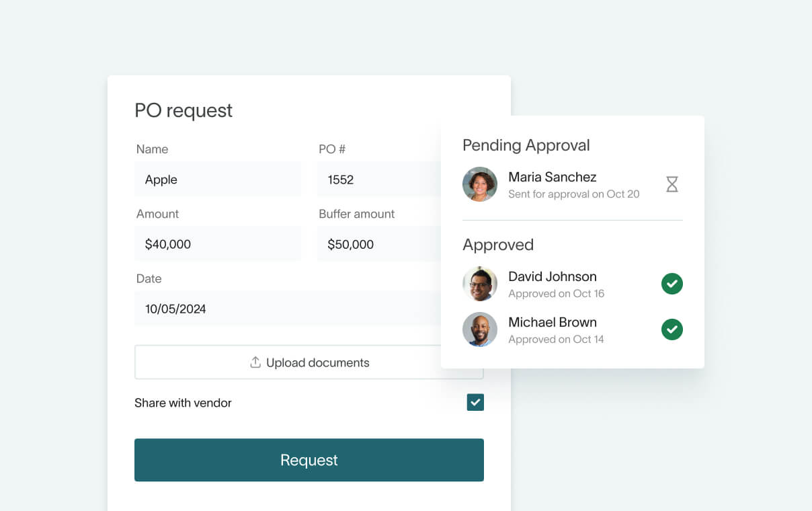Click the name Michael Brown

[x=553, y=322]
